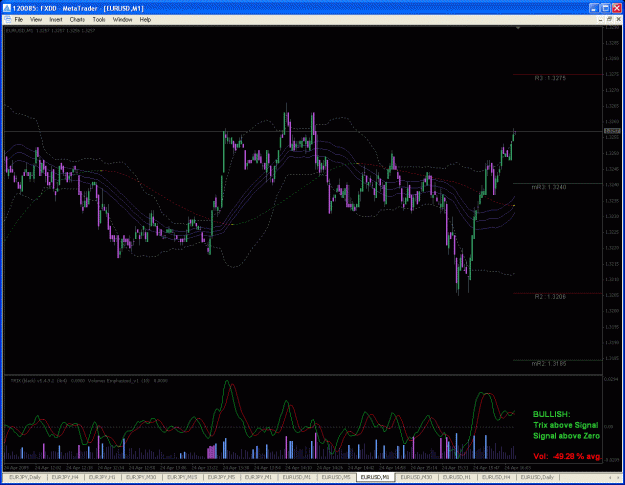The width and height of the screenshot is (625, 485).
Task: Switch to the EURUSD,M30 chart tab
Action: tap(416, 477)
